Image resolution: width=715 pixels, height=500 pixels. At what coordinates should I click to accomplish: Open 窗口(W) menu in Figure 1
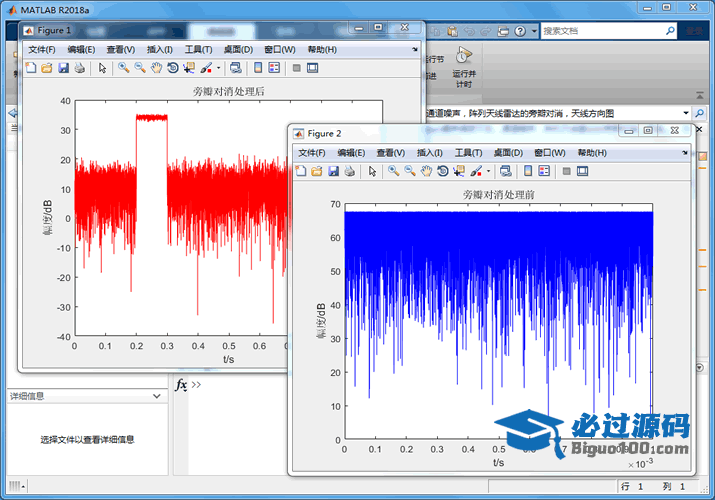[x=280, y=50]
